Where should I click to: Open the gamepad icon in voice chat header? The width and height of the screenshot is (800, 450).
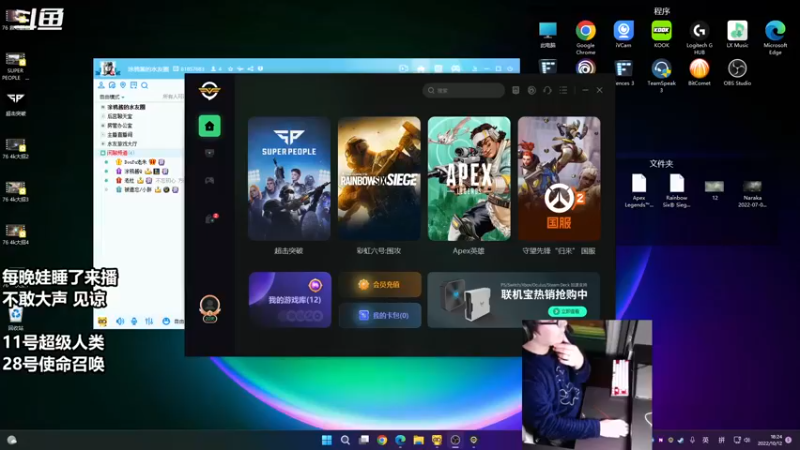tap(455, 68)
